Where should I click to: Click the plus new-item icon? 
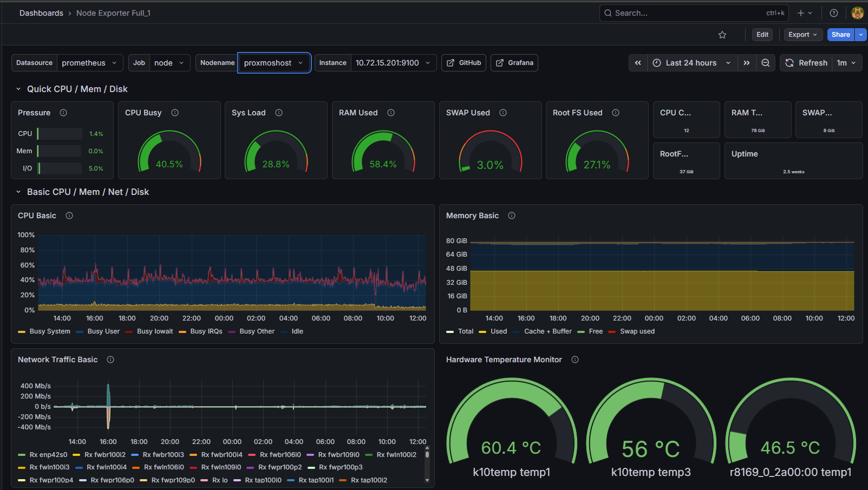click(801, 13)
